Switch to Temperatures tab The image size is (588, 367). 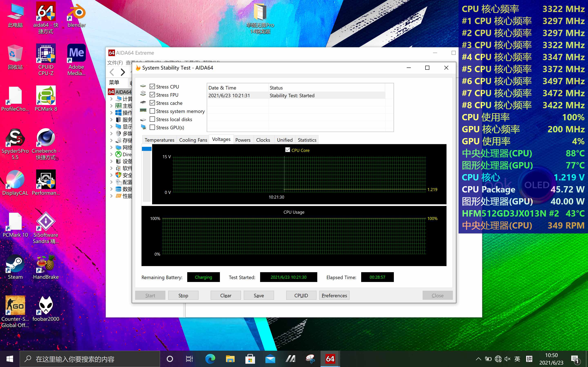coord(160,140)
